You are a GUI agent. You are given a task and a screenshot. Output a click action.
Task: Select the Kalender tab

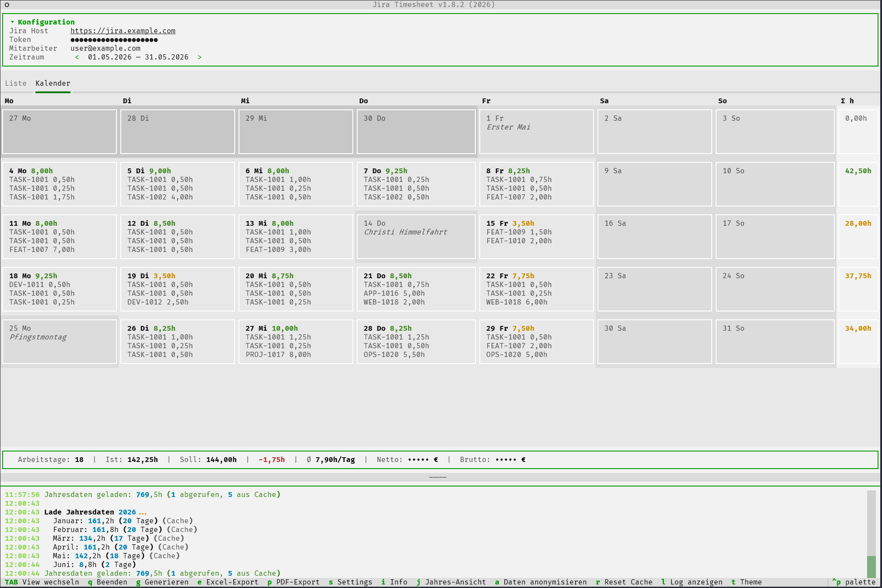[x=53, y=83]
